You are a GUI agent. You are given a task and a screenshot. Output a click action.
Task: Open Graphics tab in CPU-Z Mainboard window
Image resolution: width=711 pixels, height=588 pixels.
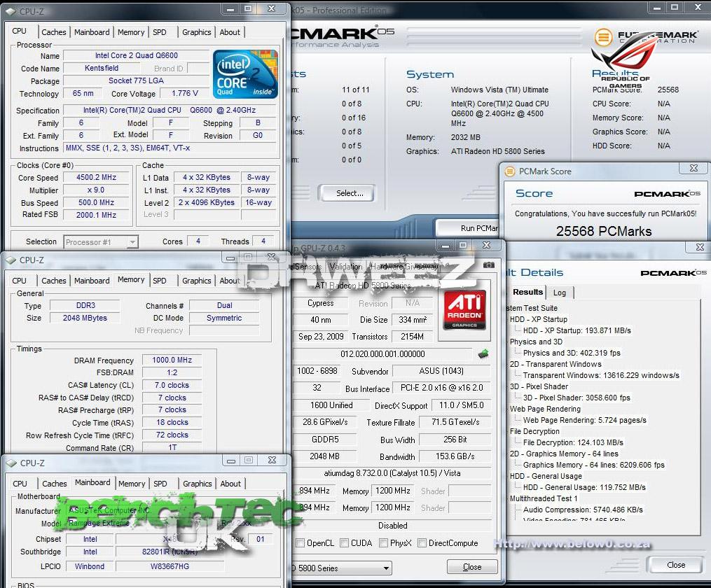pos(198,484)
